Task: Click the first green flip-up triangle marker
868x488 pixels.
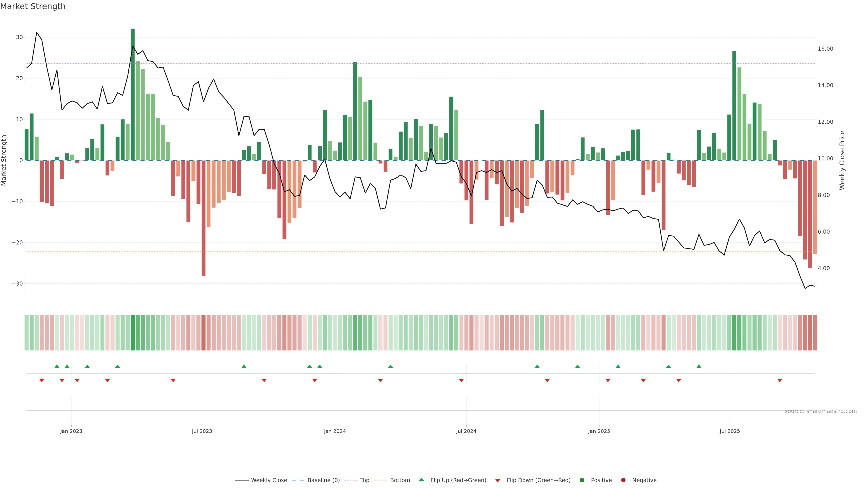Action: (57, 366)
